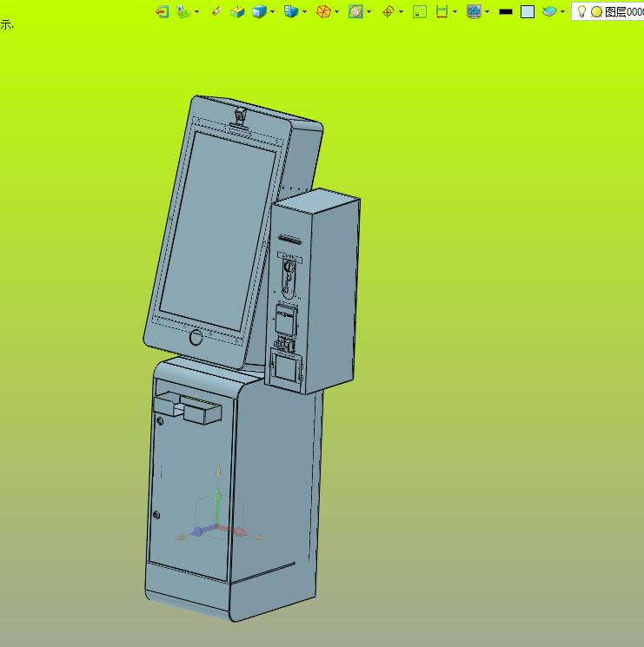Expand the zoom view dropdown arrow
This screenshot has height=647, width=644.
[369, 12]
